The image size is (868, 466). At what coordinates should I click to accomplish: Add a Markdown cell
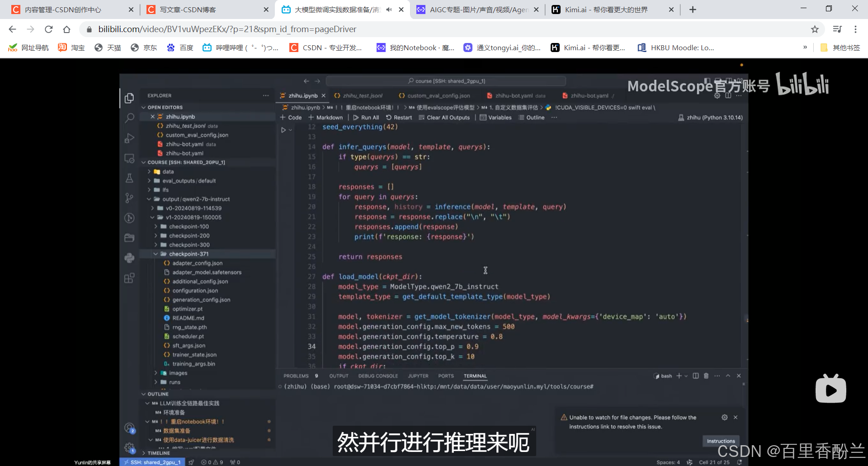(x=325, y=118)
